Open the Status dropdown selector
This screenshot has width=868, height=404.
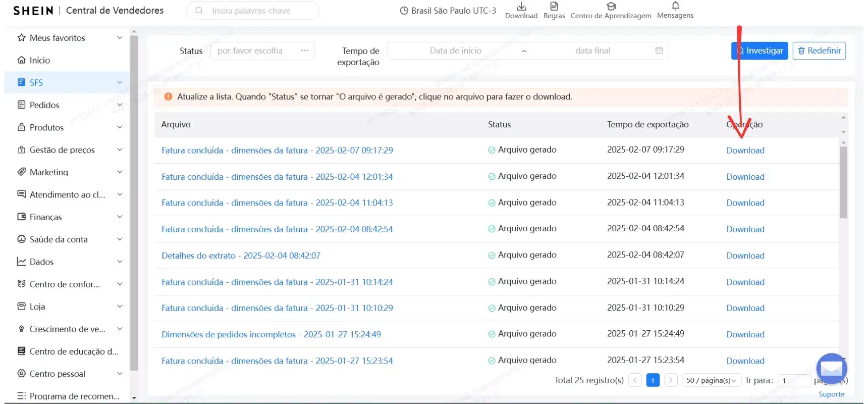[x=262, y=50]
